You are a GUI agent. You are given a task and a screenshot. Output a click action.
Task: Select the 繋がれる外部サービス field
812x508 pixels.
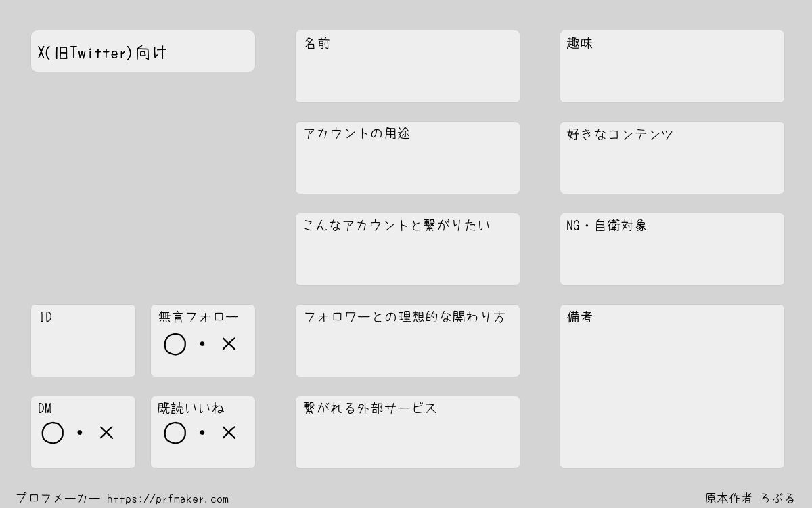click(407, 432)
